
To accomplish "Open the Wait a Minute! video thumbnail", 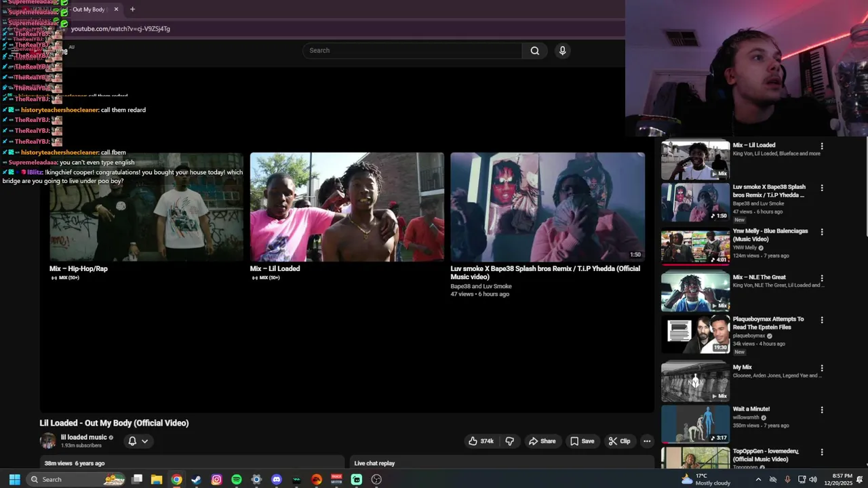I will 695,424.
